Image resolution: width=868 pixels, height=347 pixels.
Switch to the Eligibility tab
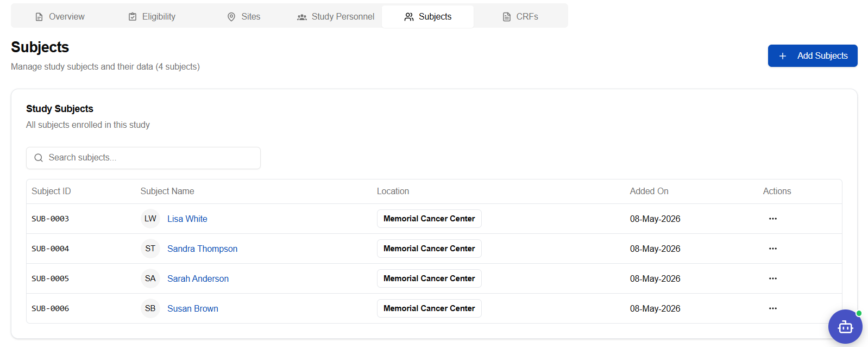(152, 17)
